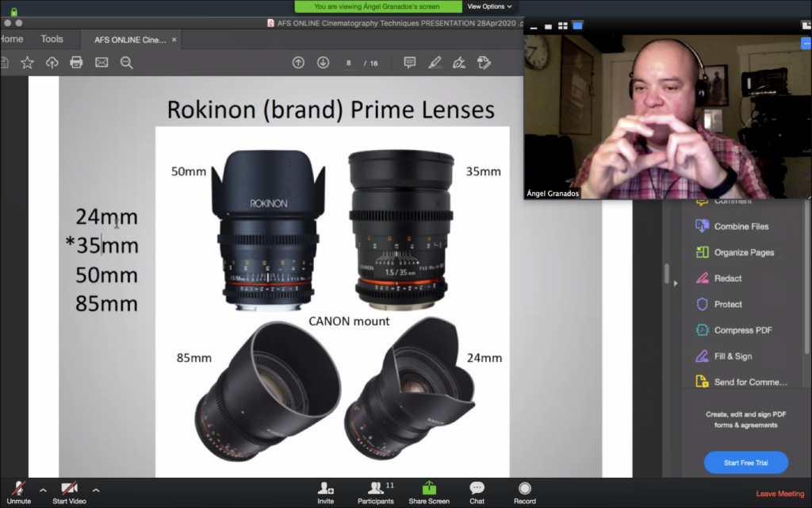812x508 pixels.
Task: Click the '*35mm' text in the lens list
Action: 102,245
